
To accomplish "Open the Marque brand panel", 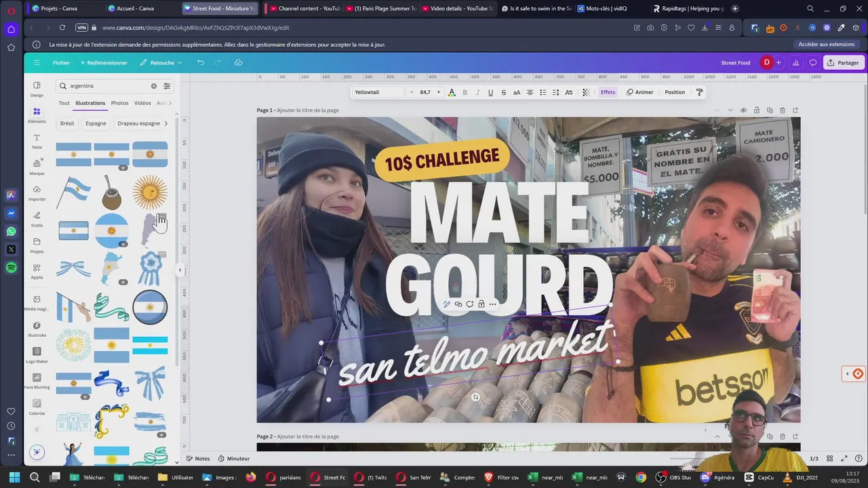I will (37, 167).
